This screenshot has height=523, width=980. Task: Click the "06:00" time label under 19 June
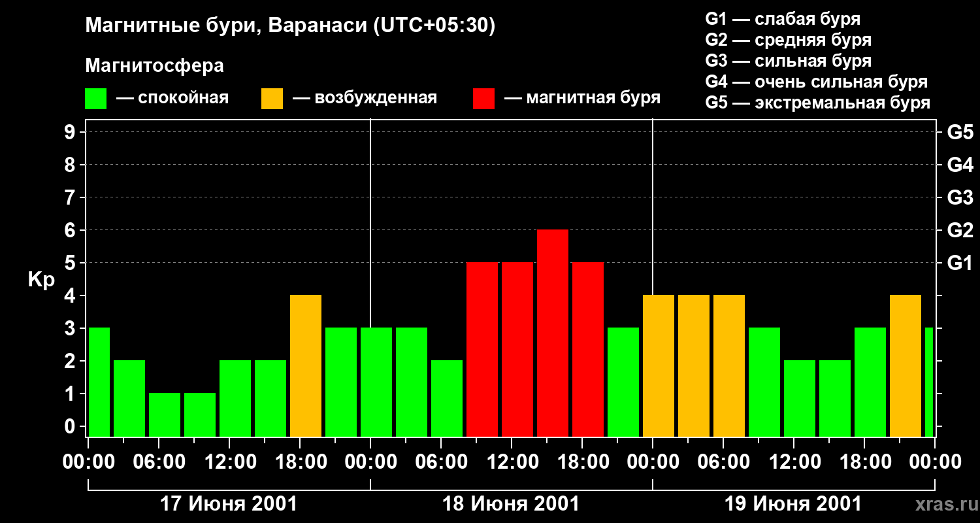723,462
